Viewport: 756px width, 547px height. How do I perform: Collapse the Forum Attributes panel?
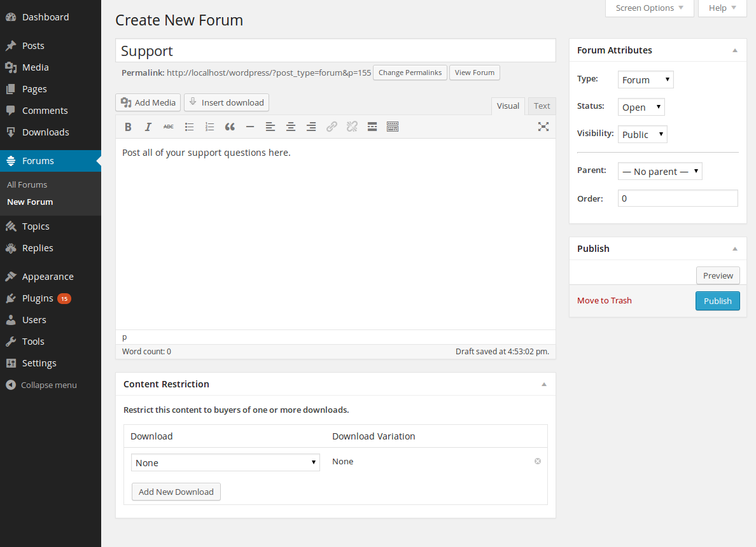[735, 50]
